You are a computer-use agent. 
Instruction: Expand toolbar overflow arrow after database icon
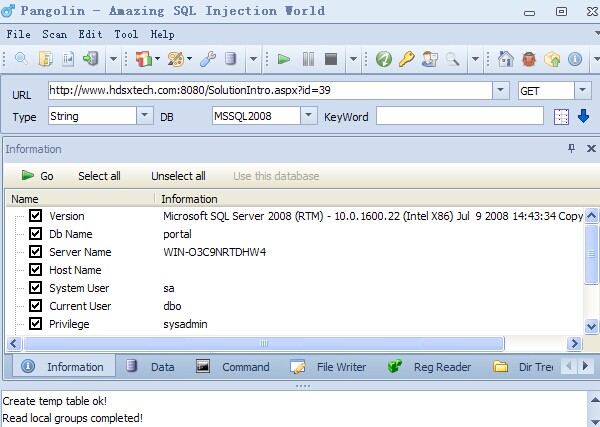pyautogui.click(x=253, y=59)
